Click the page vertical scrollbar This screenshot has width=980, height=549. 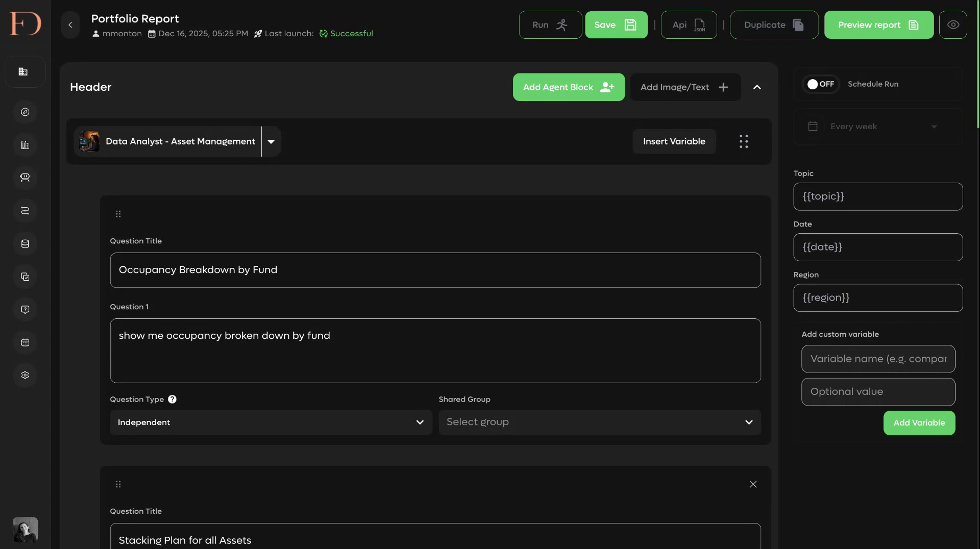point(977,64)
